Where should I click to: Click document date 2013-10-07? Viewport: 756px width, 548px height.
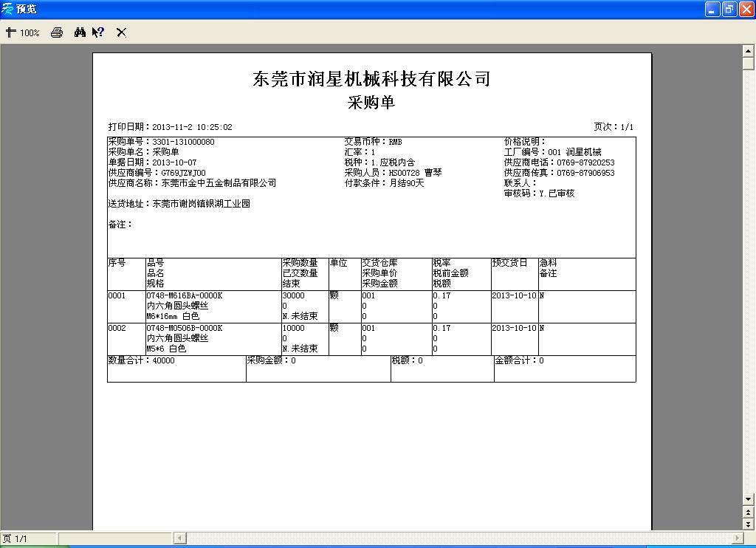click(174, 162)
